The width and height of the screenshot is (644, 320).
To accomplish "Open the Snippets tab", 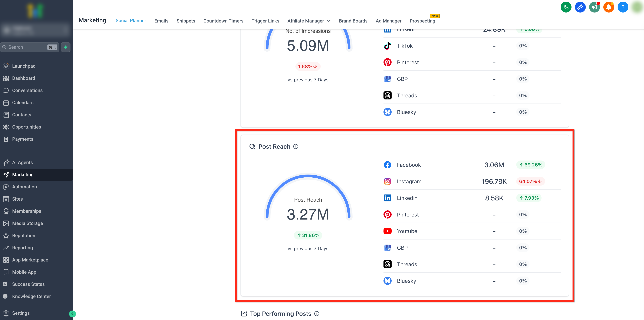I will pos(186,21).
